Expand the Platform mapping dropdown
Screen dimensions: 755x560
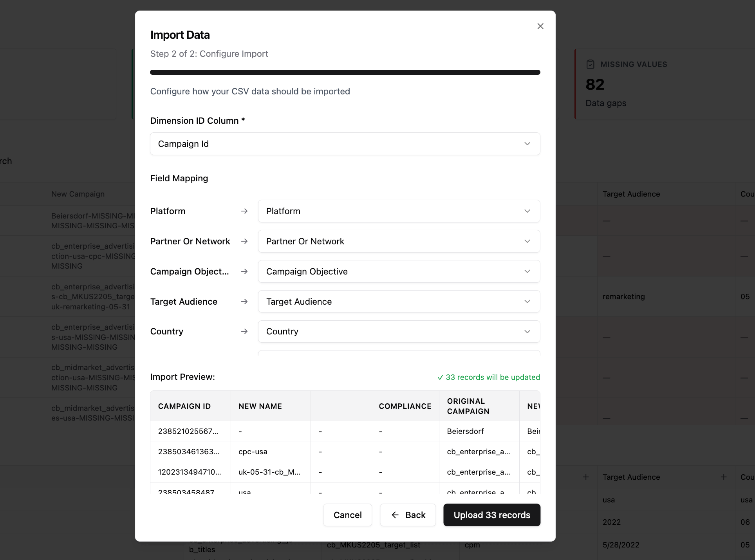[399, 211]
